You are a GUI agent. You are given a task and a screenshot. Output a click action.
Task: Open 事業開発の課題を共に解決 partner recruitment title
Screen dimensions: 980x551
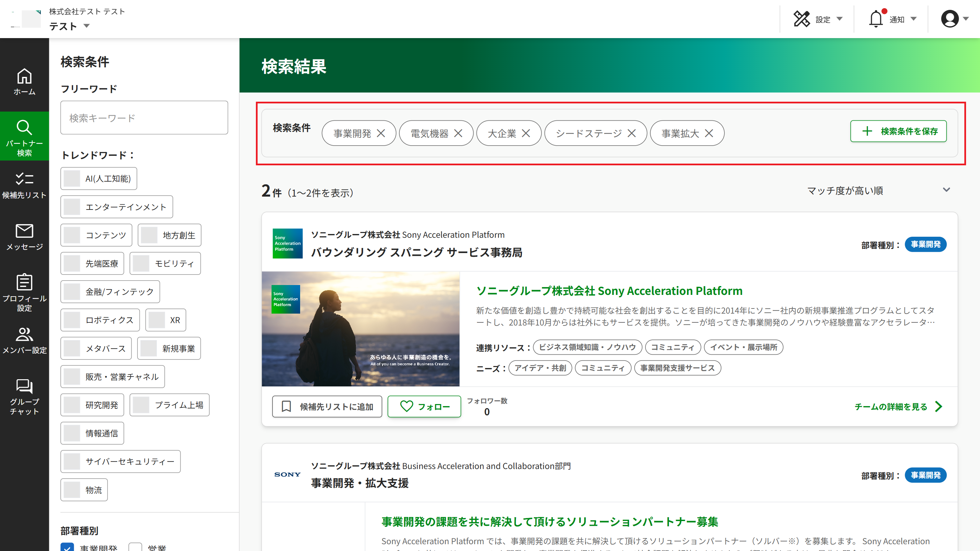[550, 522]
